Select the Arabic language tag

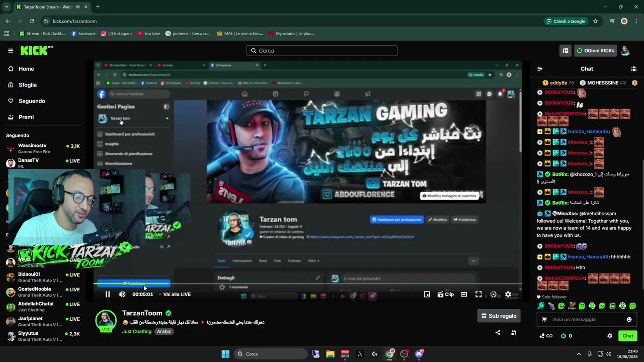point(164,332)
